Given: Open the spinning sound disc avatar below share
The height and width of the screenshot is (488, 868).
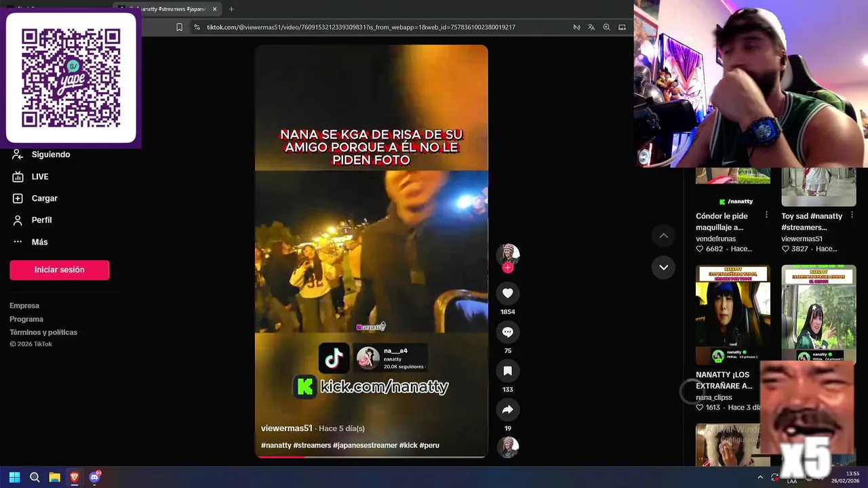Looking at the screenshot, I should pos(507,447).
